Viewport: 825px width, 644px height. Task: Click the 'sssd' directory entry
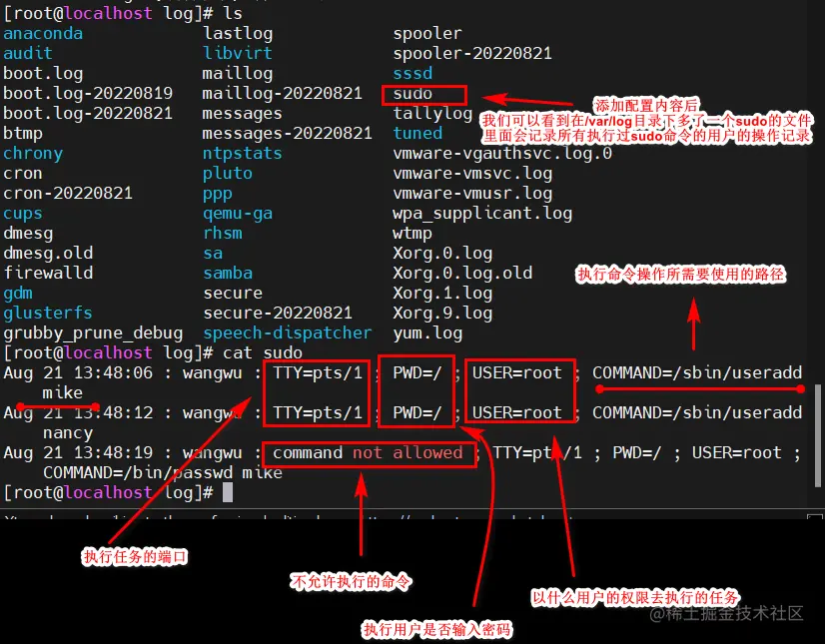[413, 73]
